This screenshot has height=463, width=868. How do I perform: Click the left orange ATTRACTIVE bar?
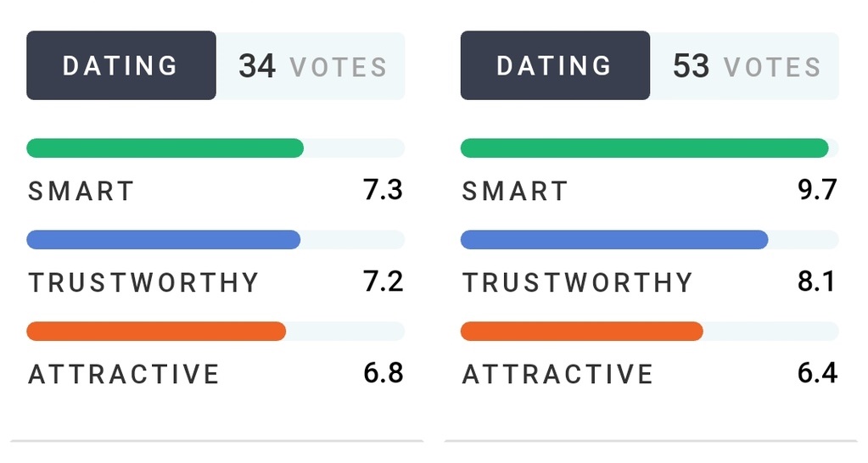click(216, 332)
